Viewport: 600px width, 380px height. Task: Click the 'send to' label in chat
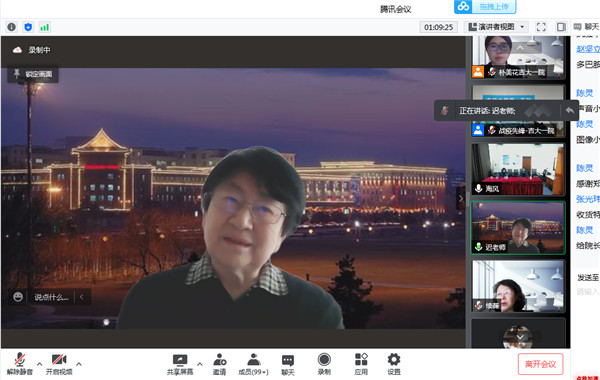[x=588, y=277]
